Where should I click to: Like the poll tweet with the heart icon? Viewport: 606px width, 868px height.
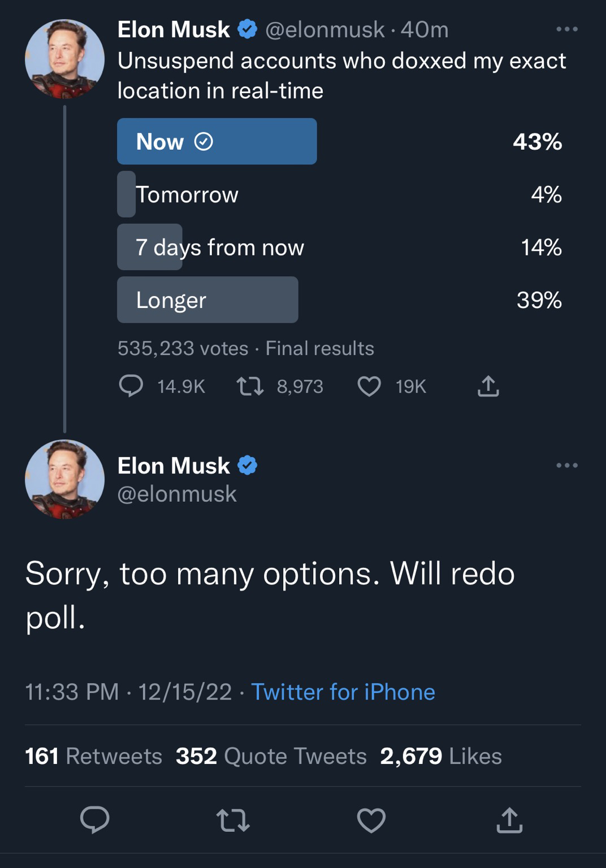tap(369, 387)
